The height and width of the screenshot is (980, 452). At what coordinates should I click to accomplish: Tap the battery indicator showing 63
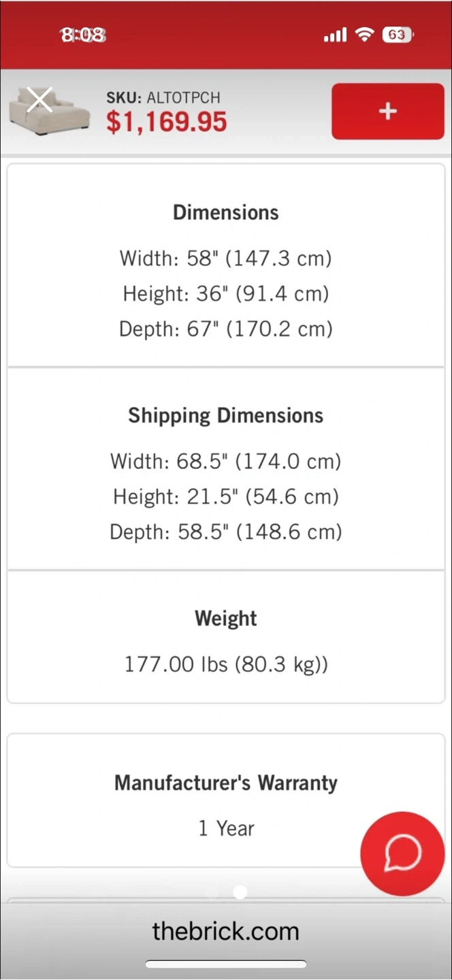pos(398,35)
